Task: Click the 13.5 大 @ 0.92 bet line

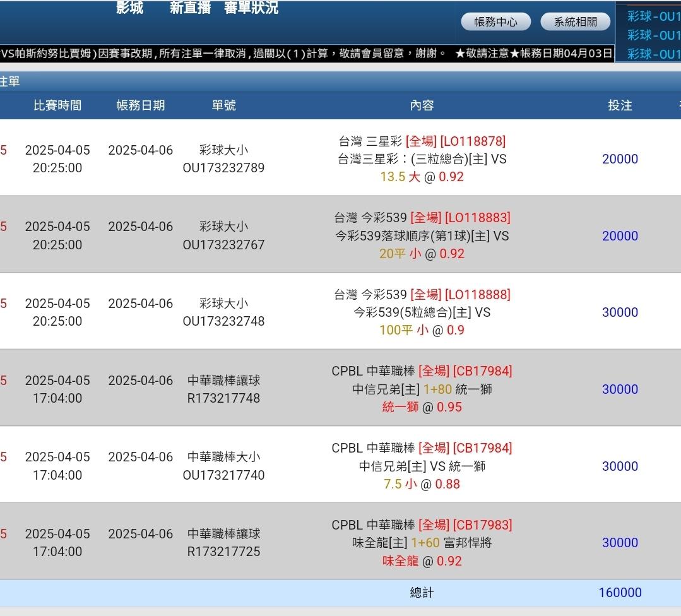Action: 422,177
